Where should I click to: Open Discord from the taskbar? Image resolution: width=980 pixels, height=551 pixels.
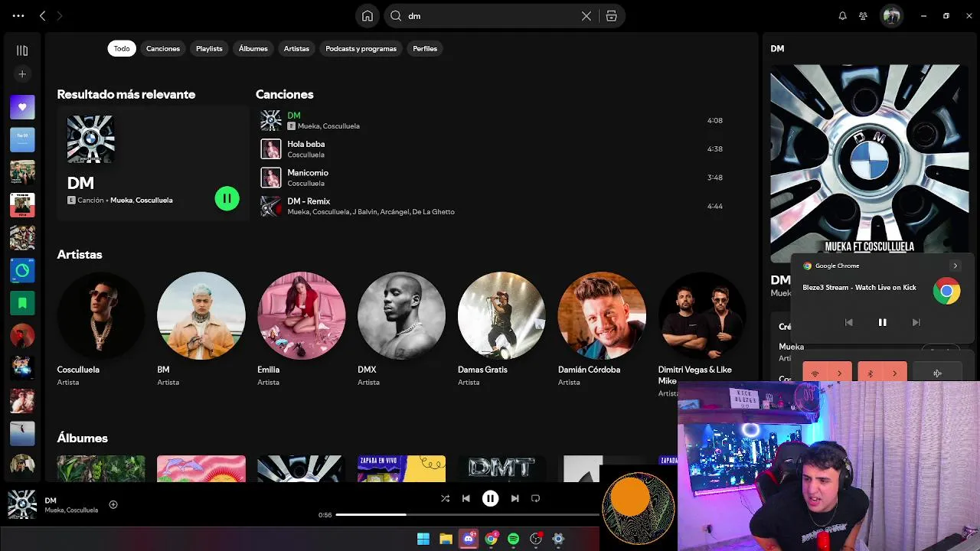tap(469, 539)
